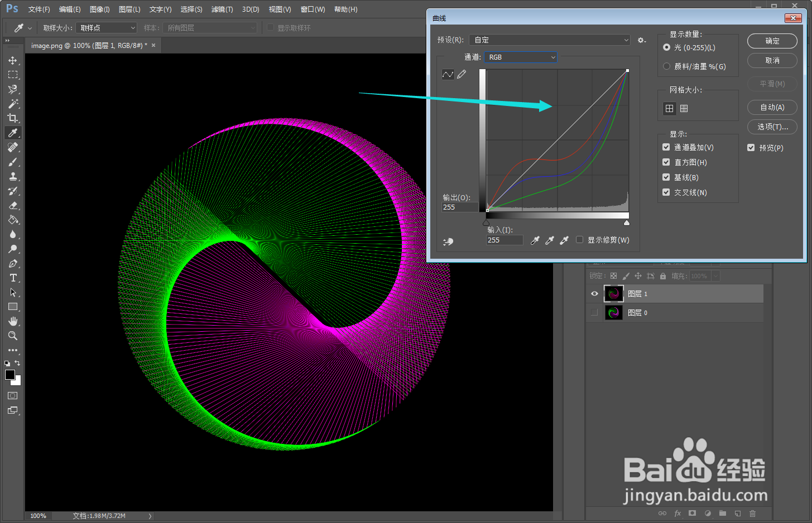
Task: Toggle Quick Mask mode icon
Action: (x=13, y=396)
